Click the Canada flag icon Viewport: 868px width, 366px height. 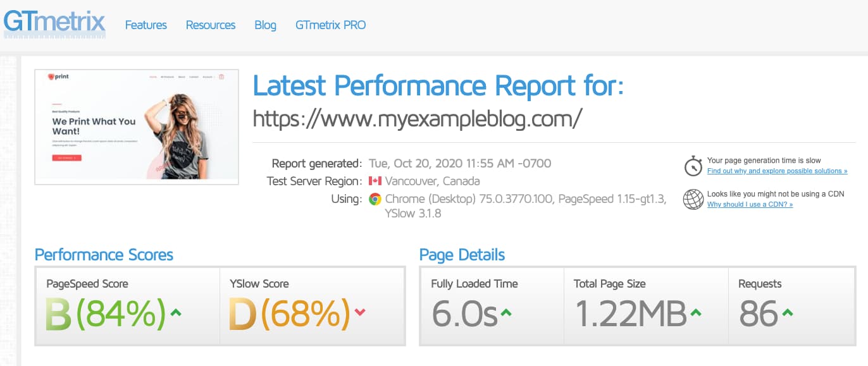pyautogui.click(x=375, y=181)
